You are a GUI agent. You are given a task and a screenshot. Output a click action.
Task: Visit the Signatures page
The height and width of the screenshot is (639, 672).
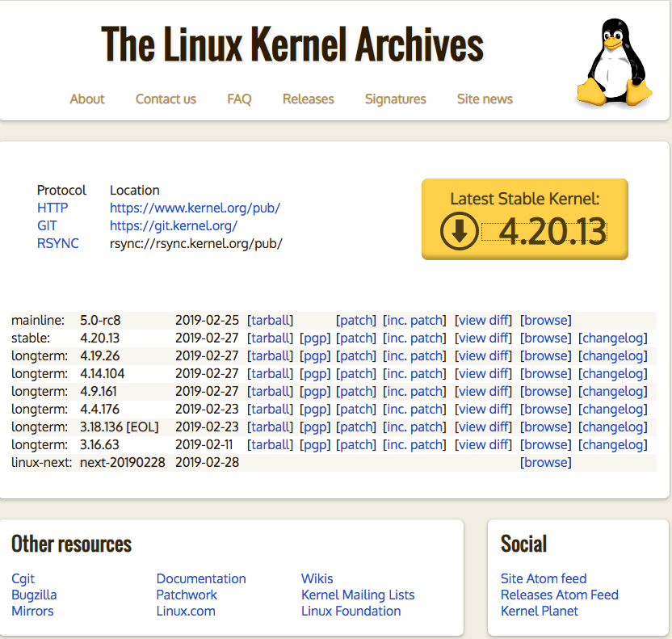(x=395, y=99)
